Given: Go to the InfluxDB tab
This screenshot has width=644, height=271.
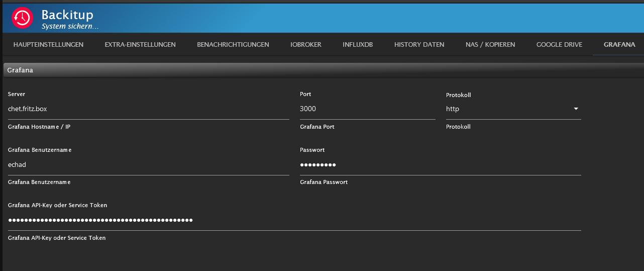Looking at the screenshot, I should pos(358,45).
